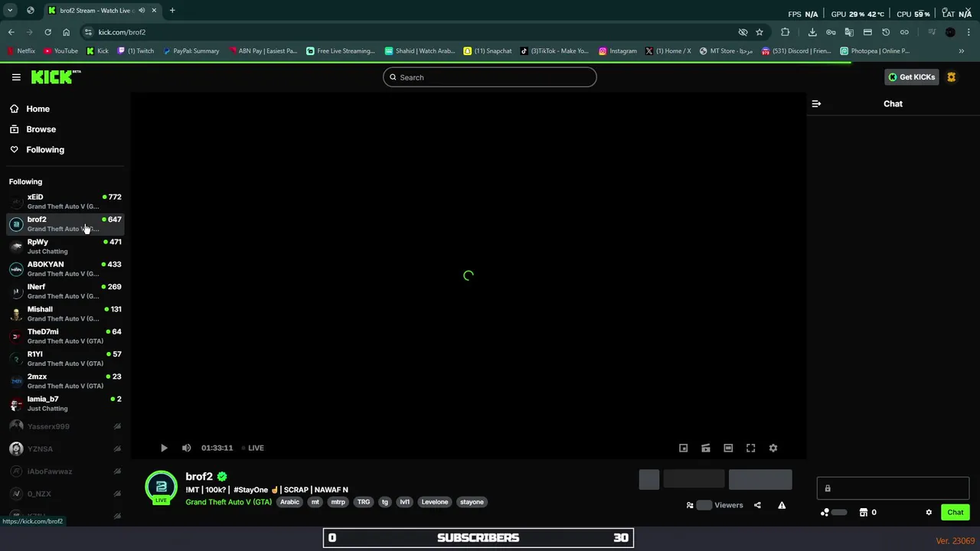Image resolution: width=980 pixels, height=551 pixels.
Task: Open the Photopea bookmark
Action: pyautogui.click(x=875, y=51)
